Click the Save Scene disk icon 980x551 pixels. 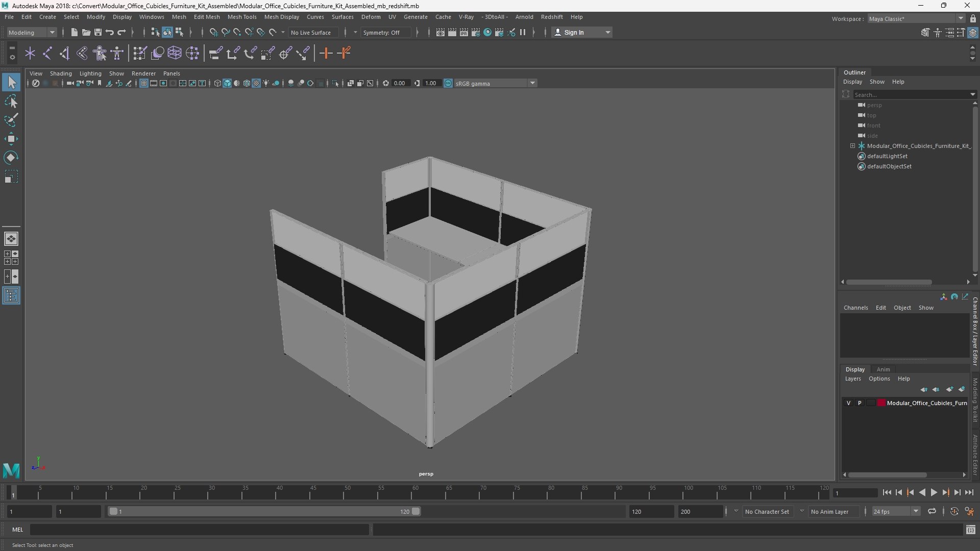click(x=97, y=32)
